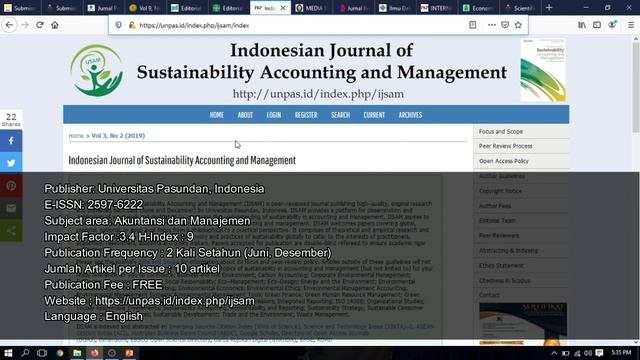Go back to the previous page
640x360 pixels.
click(9, 25)
